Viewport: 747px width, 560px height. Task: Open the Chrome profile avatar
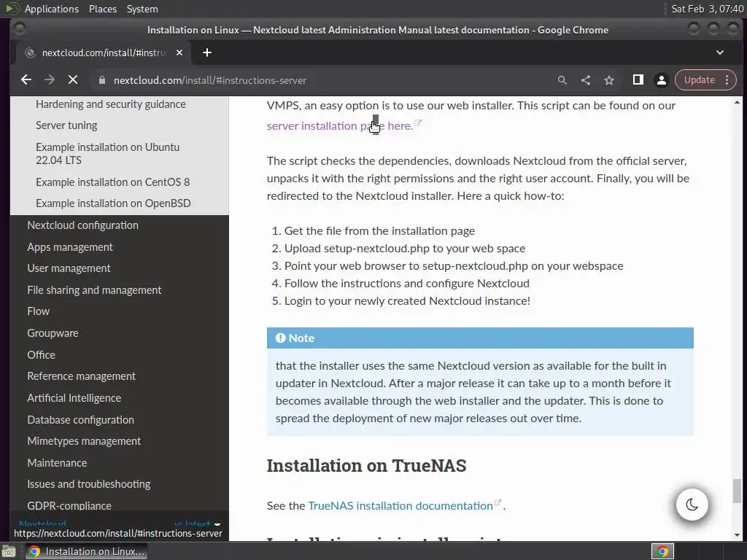coord(661,80)
